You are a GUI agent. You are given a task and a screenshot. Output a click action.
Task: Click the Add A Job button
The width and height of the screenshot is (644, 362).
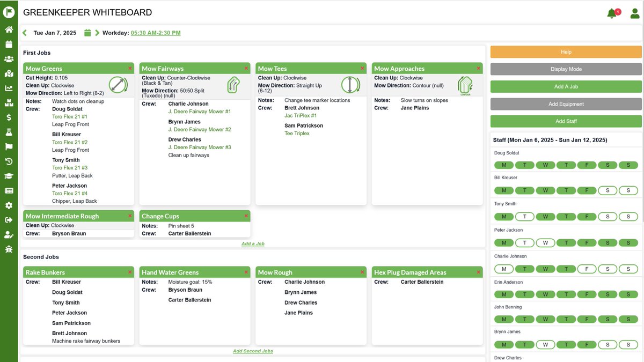(x=566, y=86)
